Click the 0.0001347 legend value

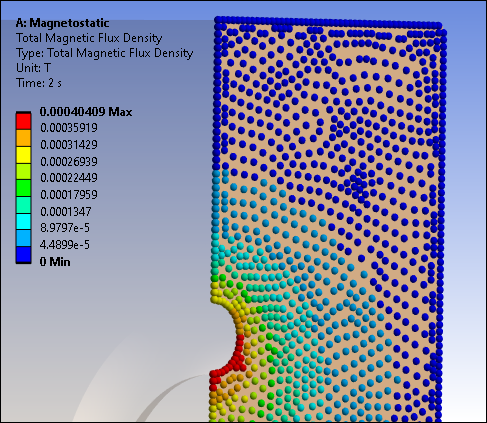pos(66,211)
